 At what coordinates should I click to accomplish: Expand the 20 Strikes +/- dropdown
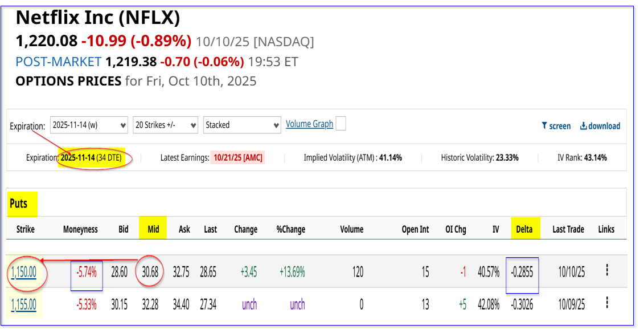(166, 125)
